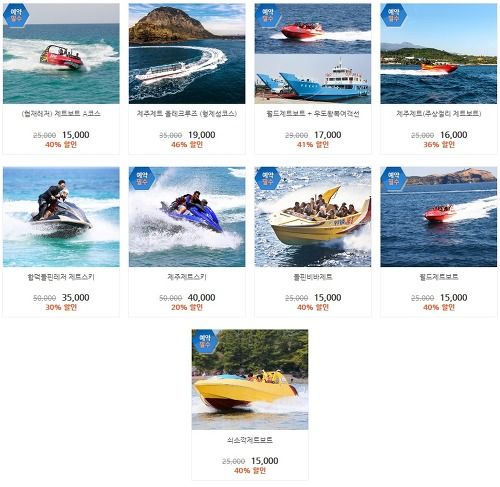
Task: Click the 46% discount label
Action: 187,145
